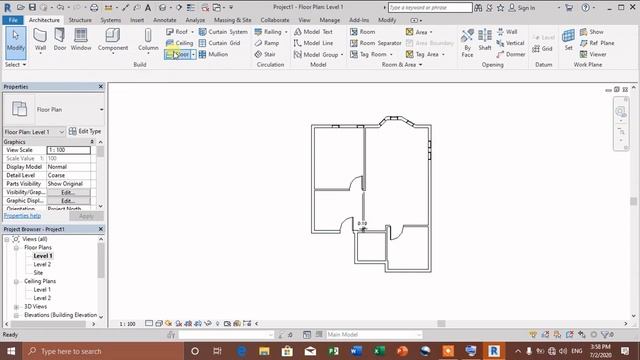
Task: Open the File tab
Action: (13, 20)
